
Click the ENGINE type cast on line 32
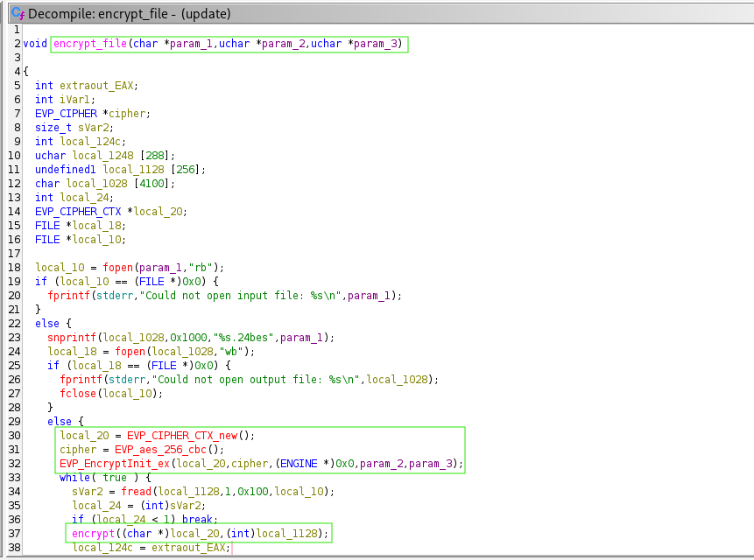[x=299, y=464]
